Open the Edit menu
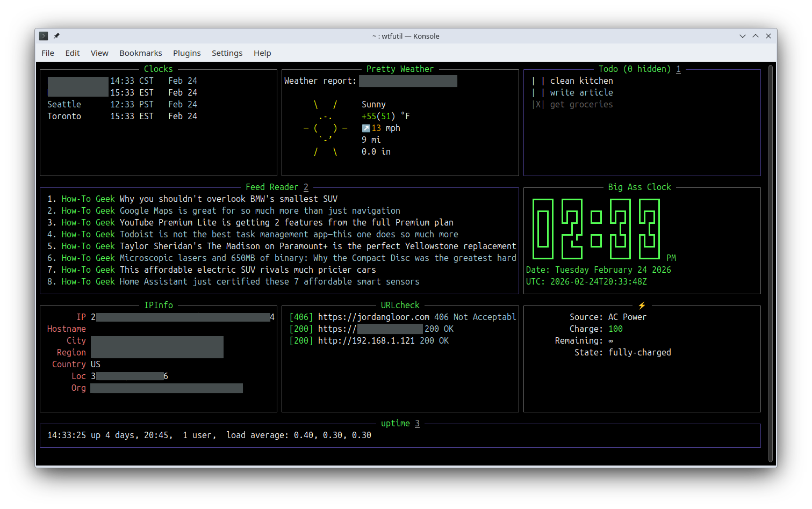 click(73, 53)
